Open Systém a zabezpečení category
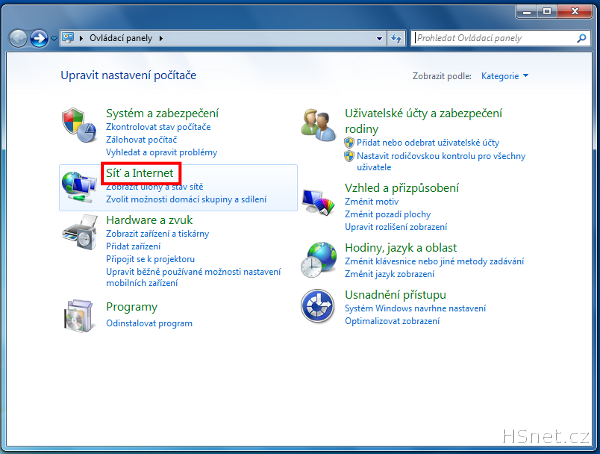Image resolution: width=600 pixels, height=454 pixels. pyautogui.click(x=162, y=113)
